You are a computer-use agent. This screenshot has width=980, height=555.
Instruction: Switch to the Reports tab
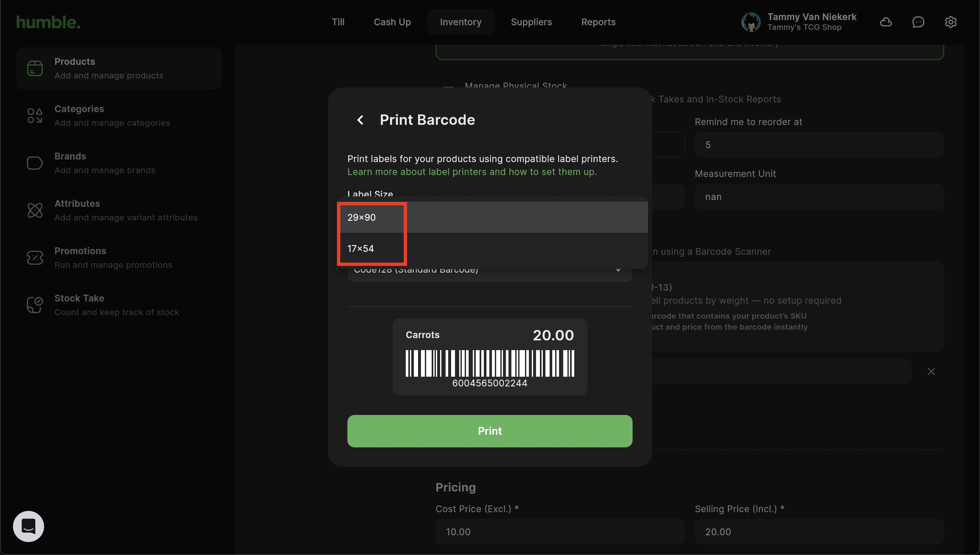click(598, 22)
